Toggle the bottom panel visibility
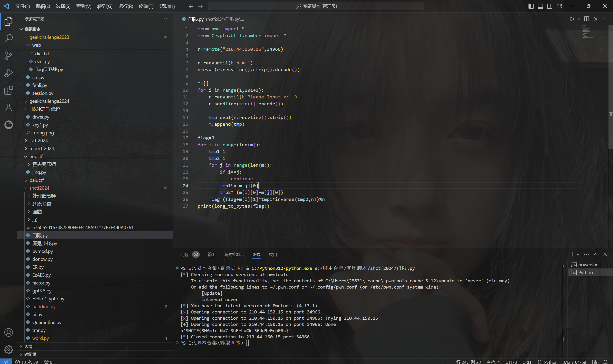The height and width of the screenshot is (364, 613). tap(540, 6)
